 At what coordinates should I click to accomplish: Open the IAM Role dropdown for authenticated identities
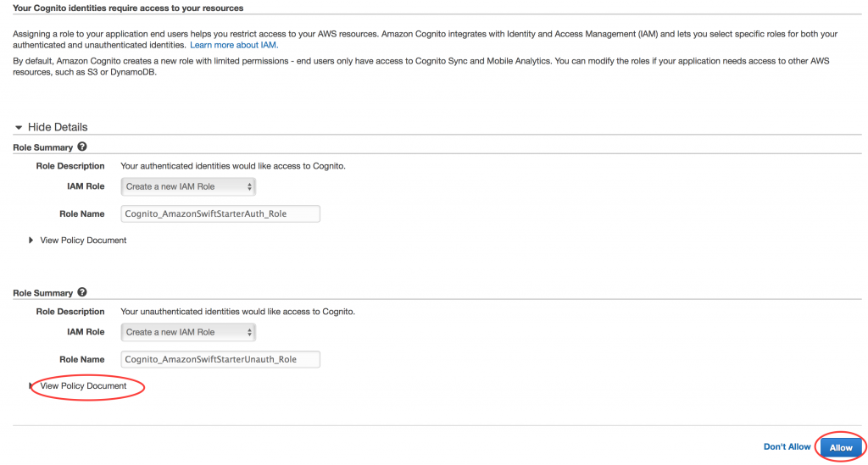[x=188, y=186]
